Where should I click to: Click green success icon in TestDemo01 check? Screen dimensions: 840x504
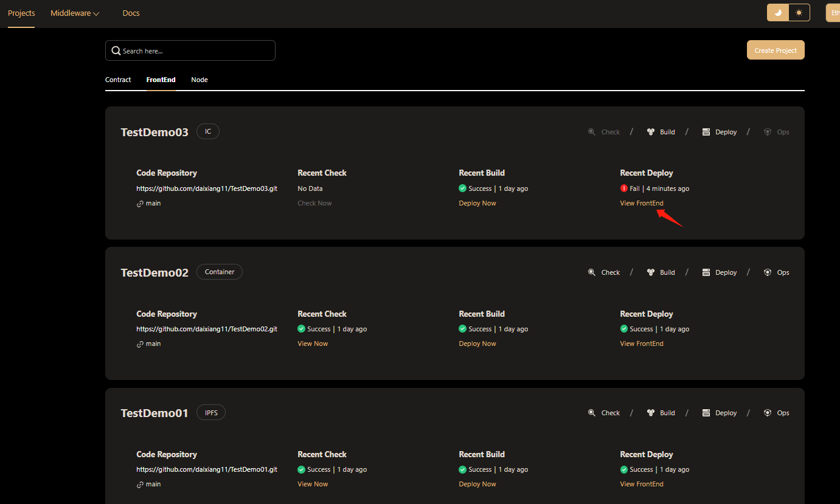point(301,469)
